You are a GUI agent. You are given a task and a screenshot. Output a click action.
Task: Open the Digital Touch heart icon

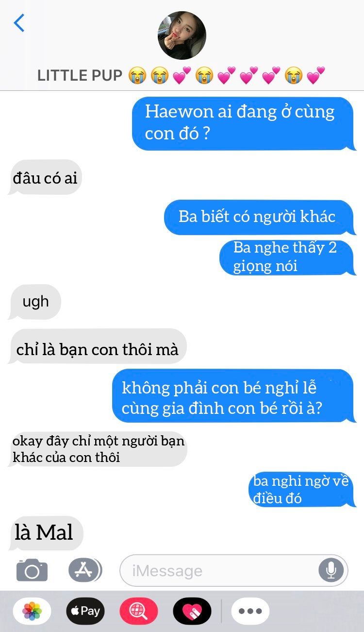[x=192, y=611]
